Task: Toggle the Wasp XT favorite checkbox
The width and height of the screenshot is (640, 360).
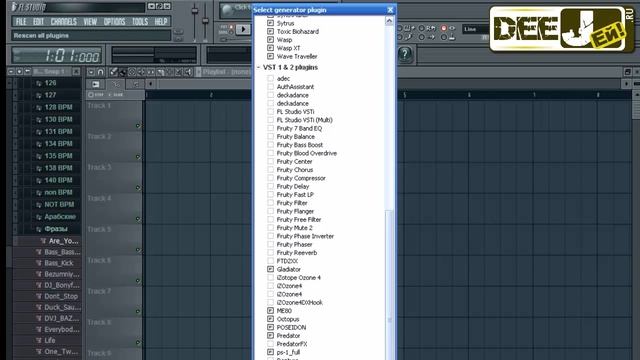Action: coord(270,48)
